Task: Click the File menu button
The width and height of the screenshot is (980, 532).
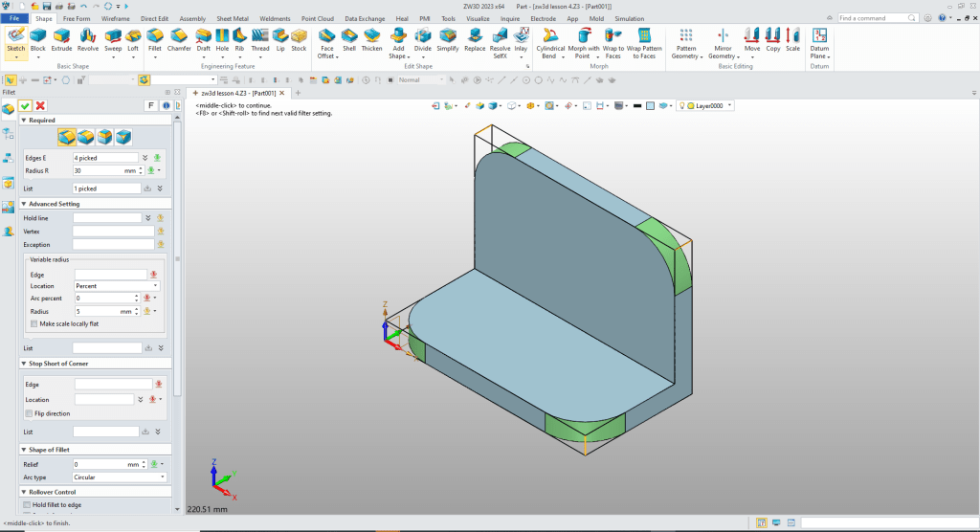Action: (15, 18)
